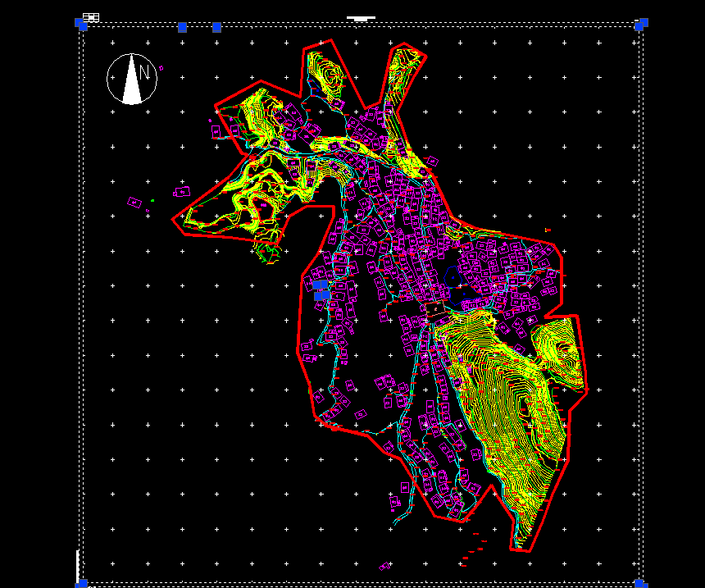Viewport: 705px width, 588px height.
Task: Click the north arrow compass symbol
Action: point(131,80)
